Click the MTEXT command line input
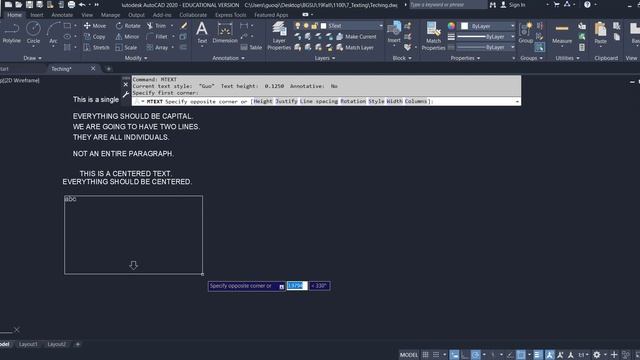Viewport: 640px width, 360px height. 326,101
